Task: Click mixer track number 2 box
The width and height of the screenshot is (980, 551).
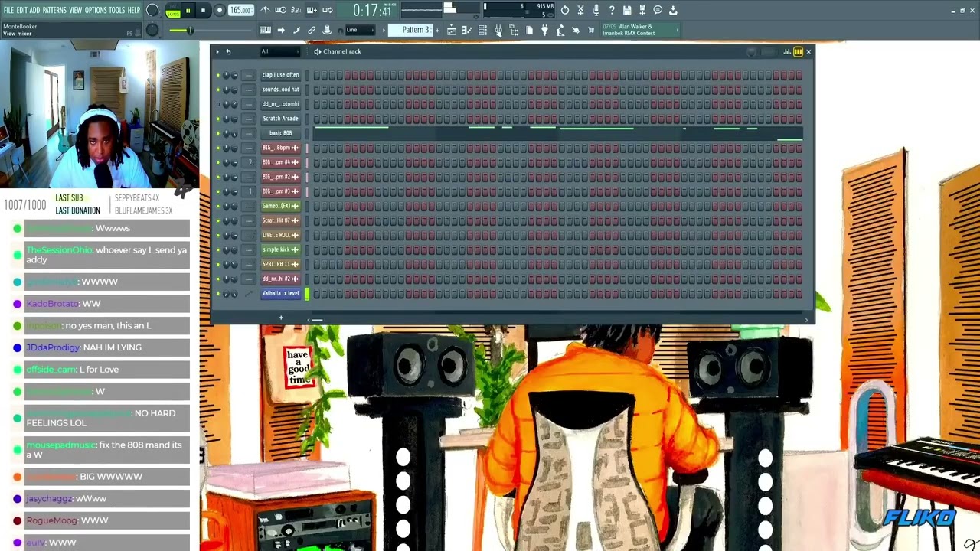Action: (249, 162)
